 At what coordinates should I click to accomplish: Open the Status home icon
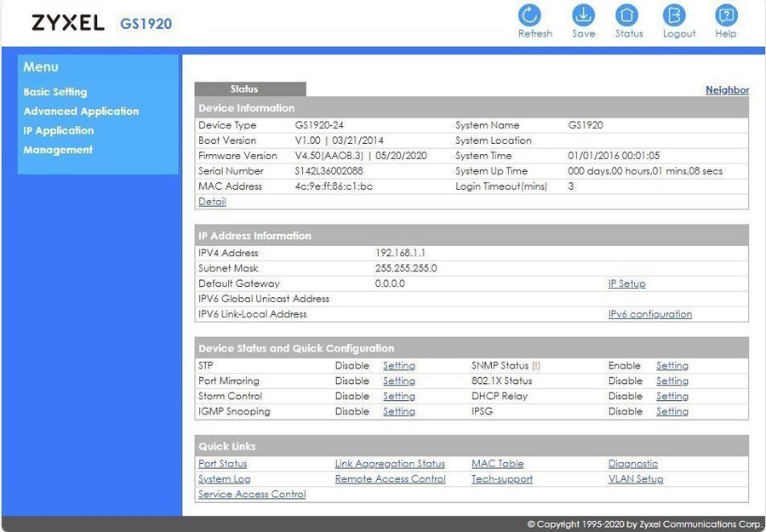point(627,15)
